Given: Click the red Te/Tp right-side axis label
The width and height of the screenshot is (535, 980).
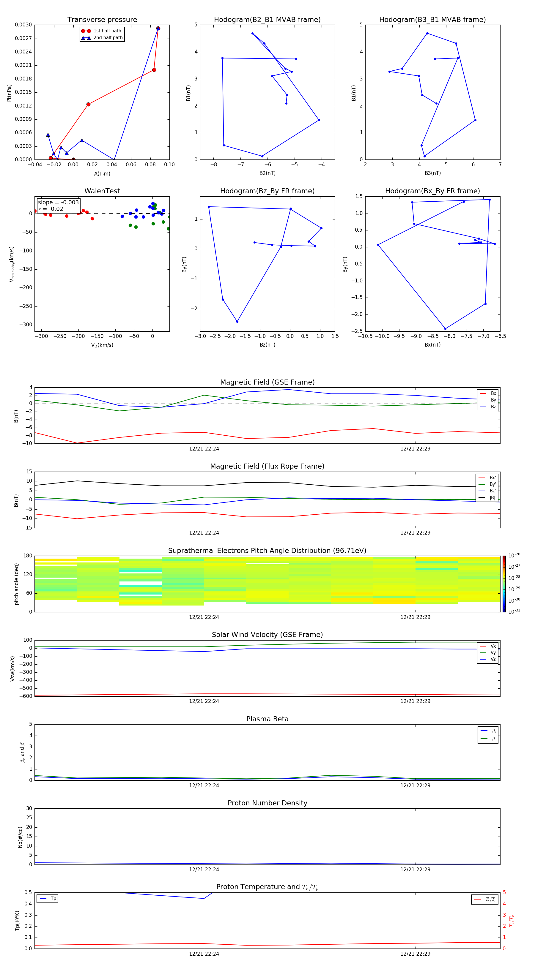Looking at the screenshot, I should click(512, 921).
